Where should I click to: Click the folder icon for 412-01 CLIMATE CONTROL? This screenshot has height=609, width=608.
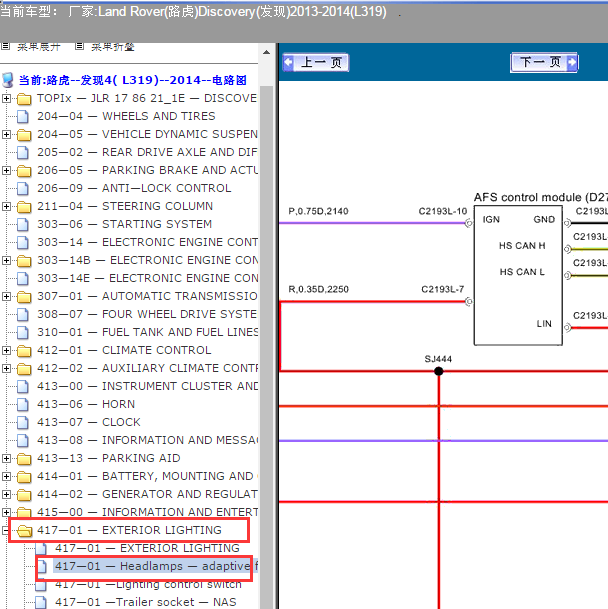[x=24, y=350]
